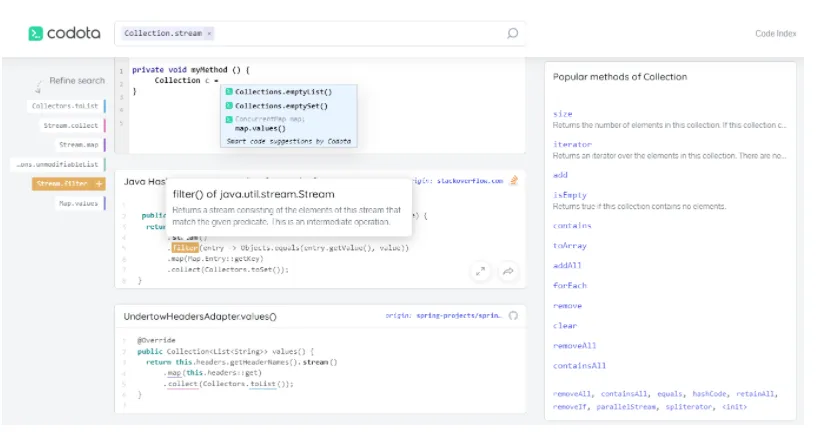Viewport: 816px width, 437px height.
Task: Remove the Collection.stream search tag
Action: point(209,34)
